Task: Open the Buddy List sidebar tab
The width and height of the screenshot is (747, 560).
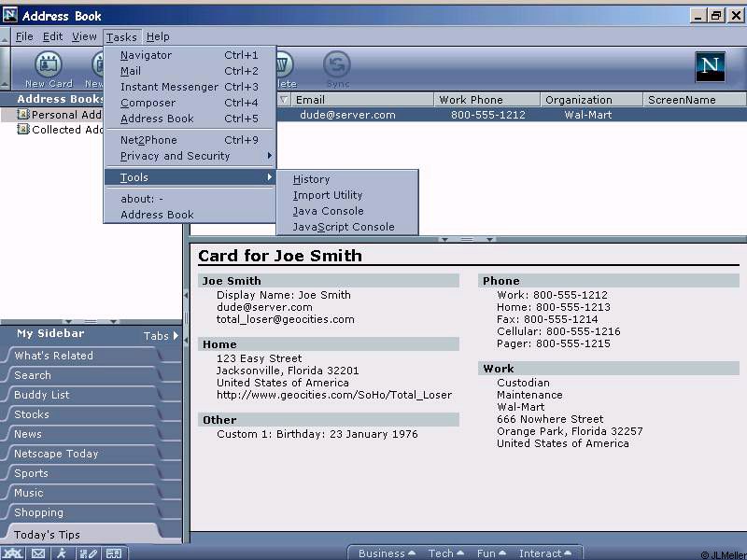Action: [x=82, y=395]
